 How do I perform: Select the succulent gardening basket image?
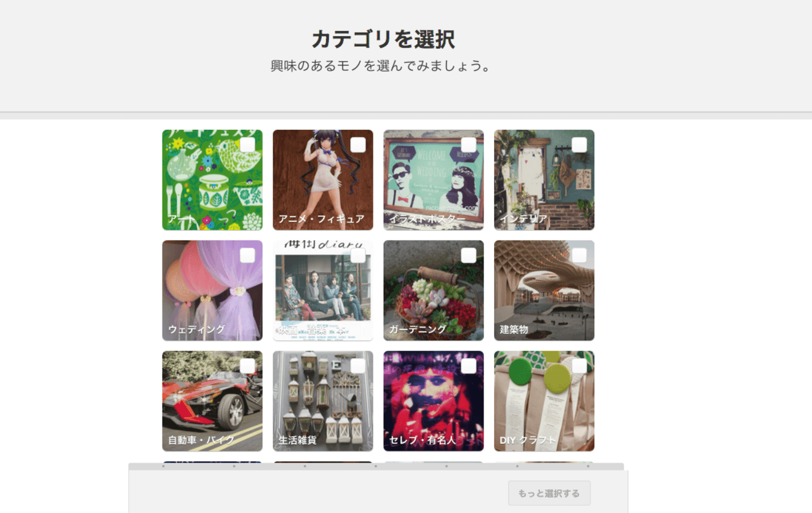pyautogui.click(x=434, y=290)
